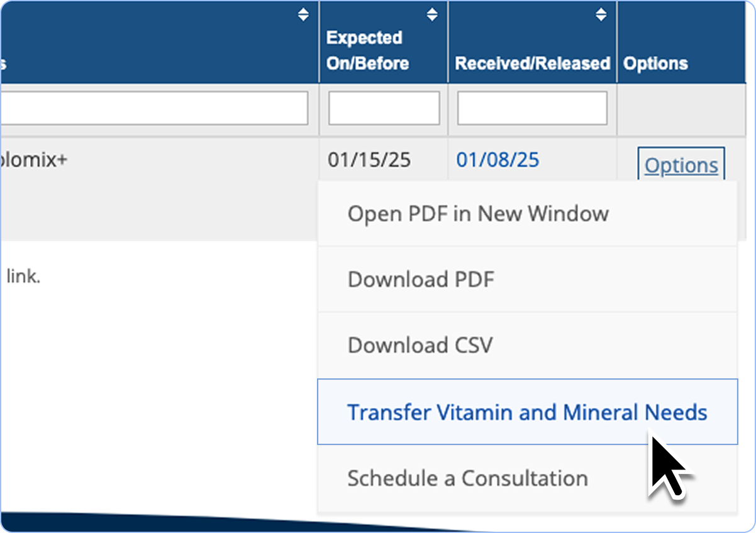Select Open PDF in New Window

(x=478, y=214)
